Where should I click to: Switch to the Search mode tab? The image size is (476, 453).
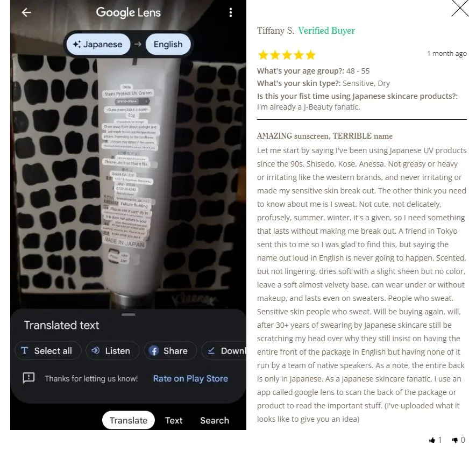(215, 421)
